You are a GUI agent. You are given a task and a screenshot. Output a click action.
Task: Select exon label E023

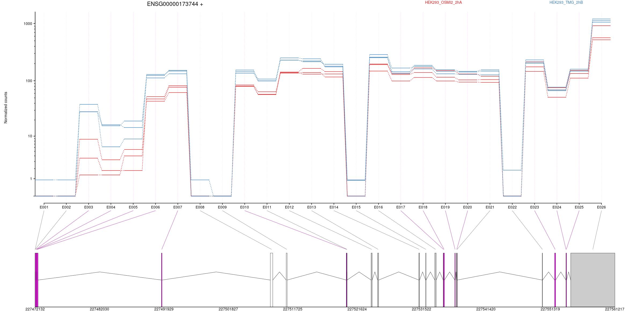click(x=535, y=207)
